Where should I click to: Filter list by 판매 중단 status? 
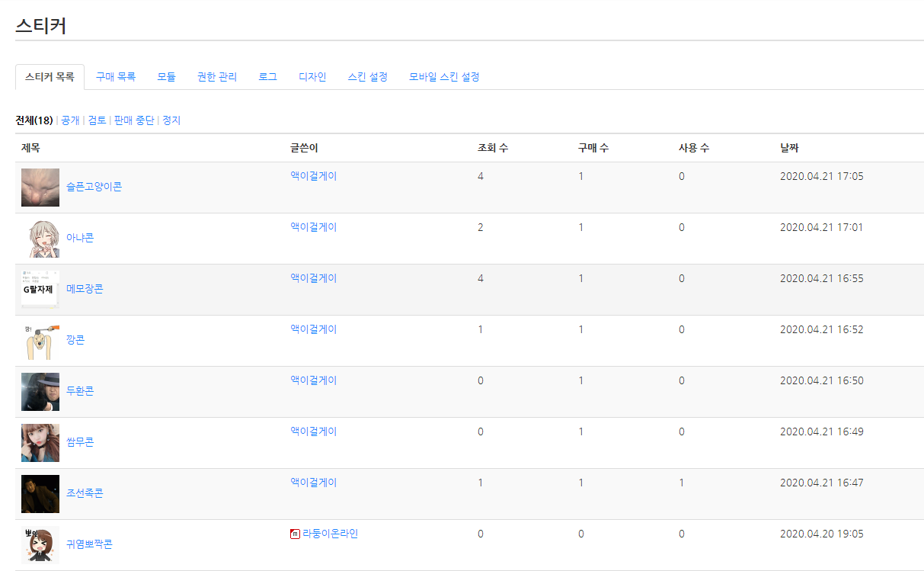(134, 120)
